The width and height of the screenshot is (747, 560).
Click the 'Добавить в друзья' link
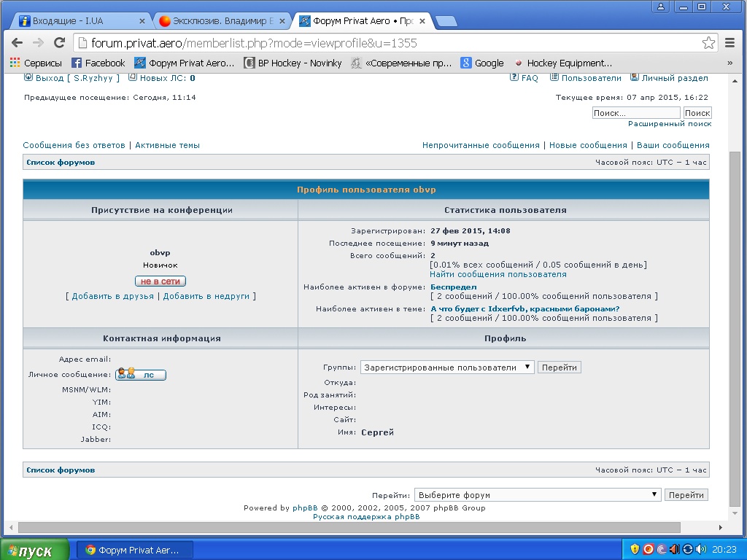pos(112,296)
